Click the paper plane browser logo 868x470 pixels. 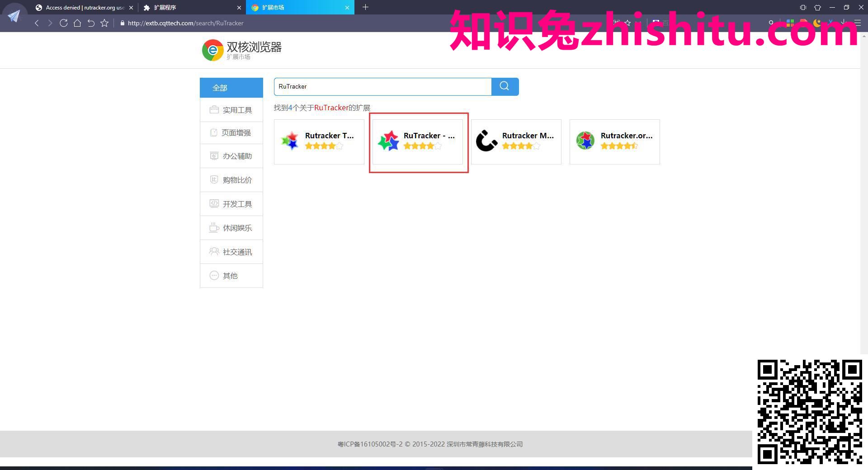(x=14, y=16)
